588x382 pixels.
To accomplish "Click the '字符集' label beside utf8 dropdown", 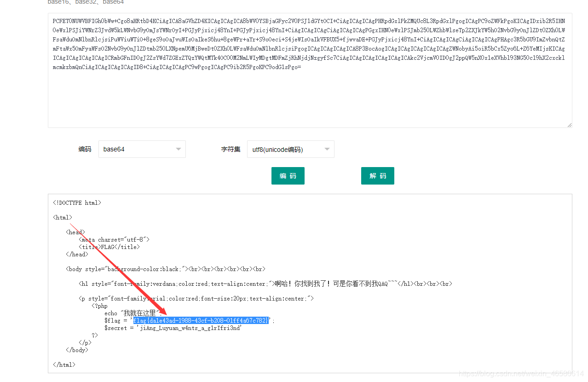I will click(231, 149).
